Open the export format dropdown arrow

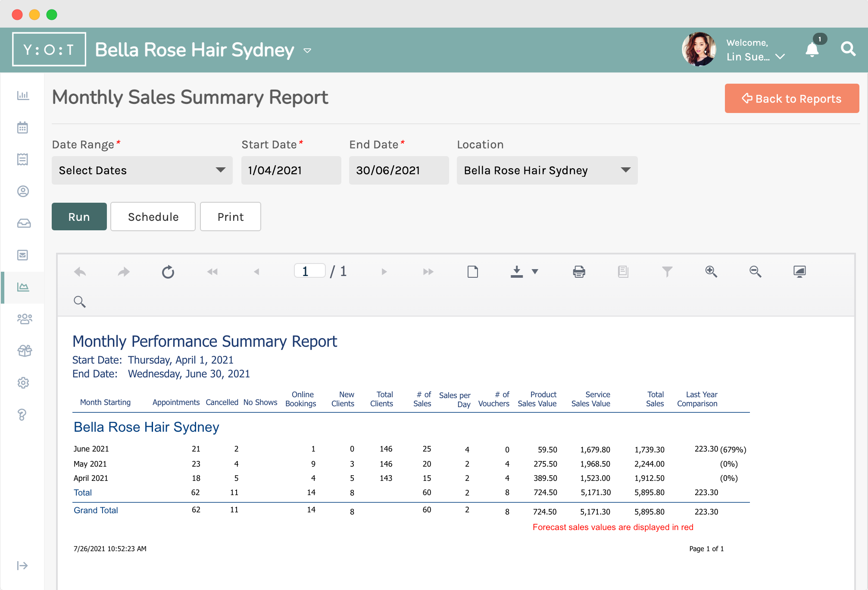tap(535, 272)
